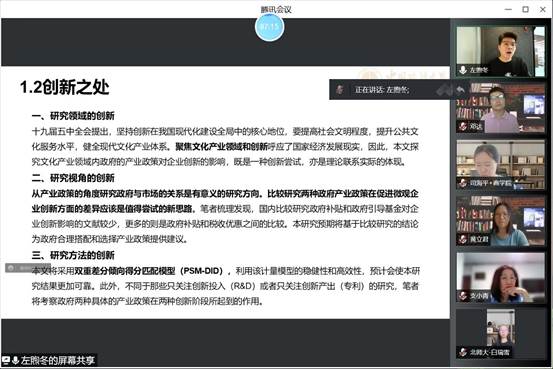
Task: Click the muted mic icon on 黄立君's tile
Action: click(x=463, y=239)
